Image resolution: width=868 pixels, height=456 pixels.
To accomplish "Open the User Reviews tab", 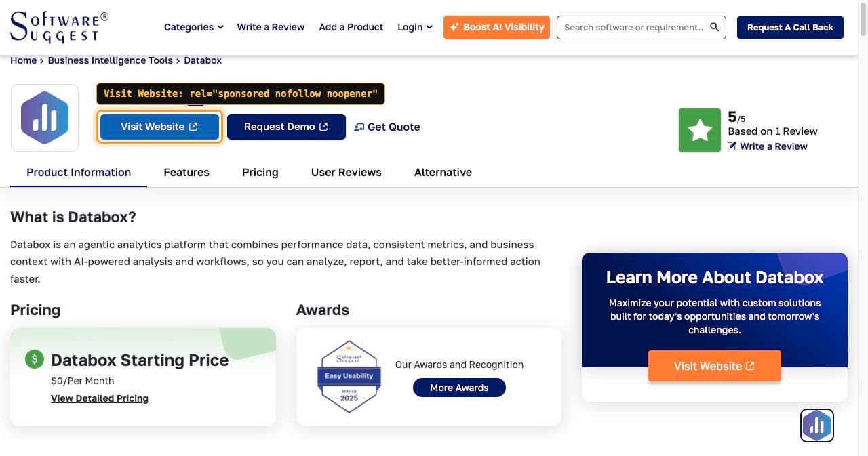I will coord(347,172).
